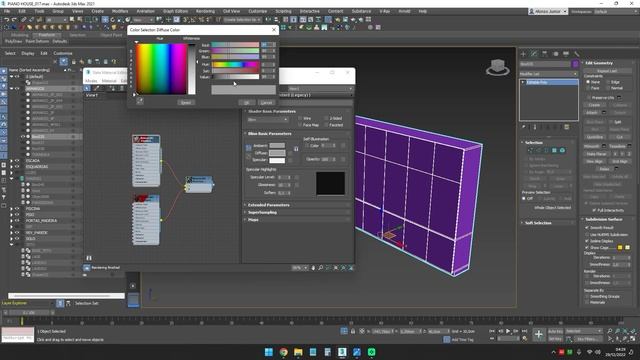The image size is (640, 360).
Task: Select the Edge constraint radio button
Action: [608, 82]
